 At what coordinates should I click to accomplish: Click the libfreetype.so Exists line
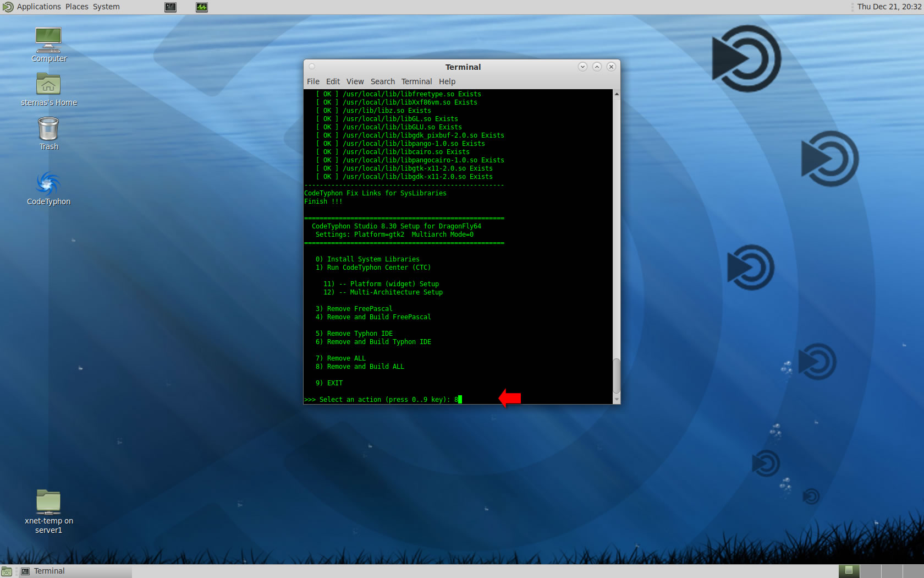[x=398, y=94]
